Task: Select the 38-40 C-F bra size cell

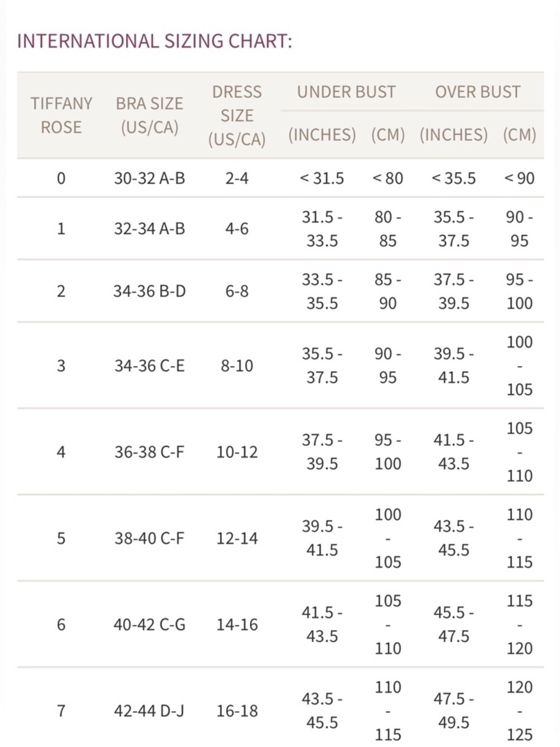Action: point(150,539)
